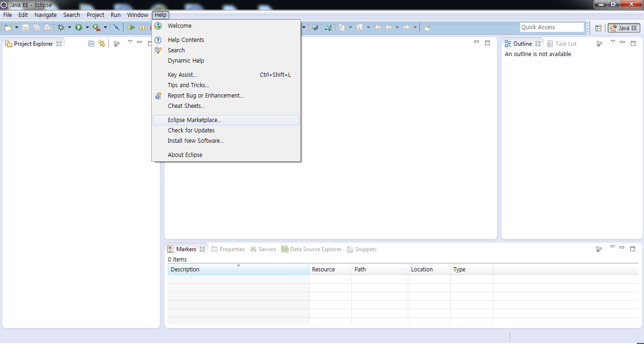Click the Last Edit Location arrow icon

pos(377,27)
